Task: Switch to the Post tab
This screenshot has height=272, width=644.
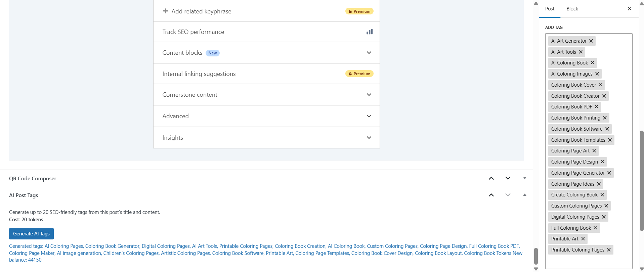Action: [x=550, y=9]
